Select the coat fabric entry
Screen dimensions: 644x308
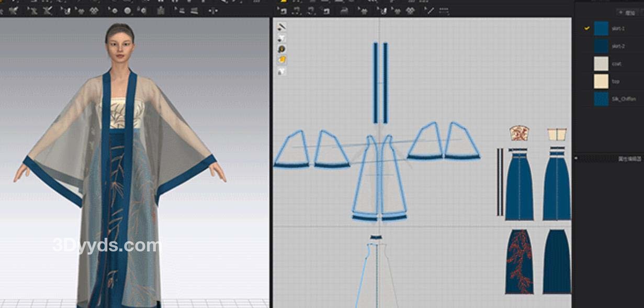616,64
